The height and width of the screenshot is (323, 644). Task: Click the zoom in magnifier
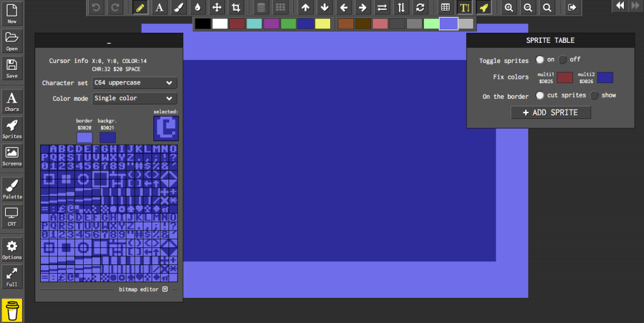coord(509,8)
